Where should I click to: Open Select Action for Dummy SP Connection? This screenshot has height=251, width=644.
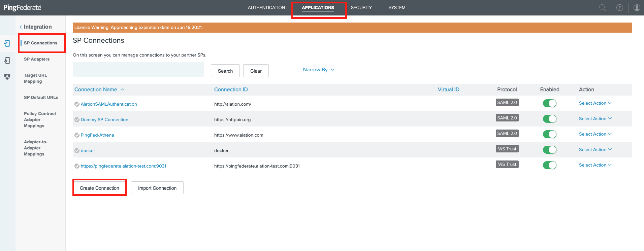point(595,119)
